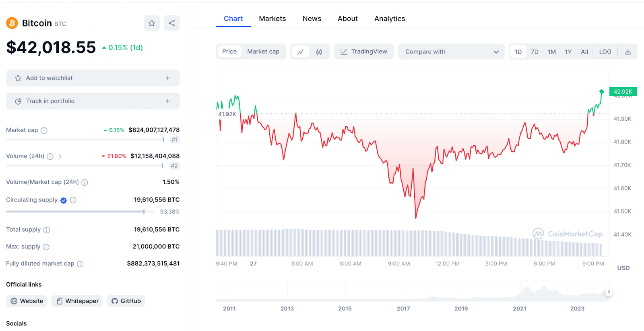Expand the Volume (24h) chevron arrow
The width and height of the screenshot is (644, 331).
(x=60, y=156)
